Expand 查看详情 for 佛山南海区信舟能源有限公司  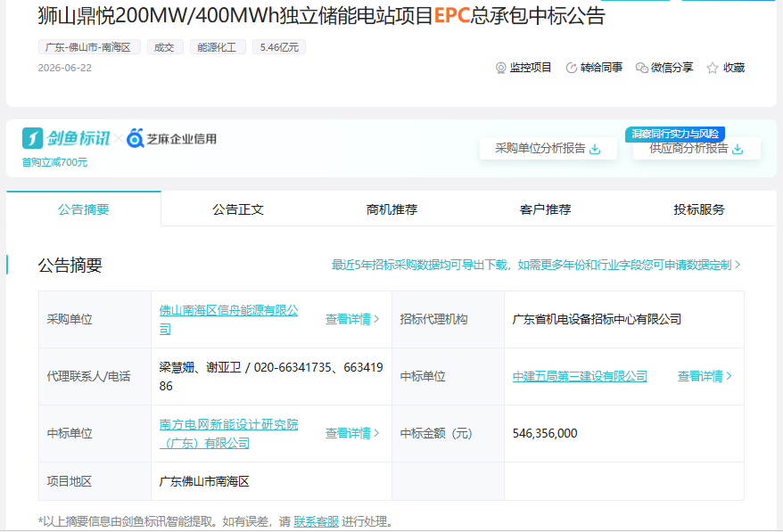[352, 319]
